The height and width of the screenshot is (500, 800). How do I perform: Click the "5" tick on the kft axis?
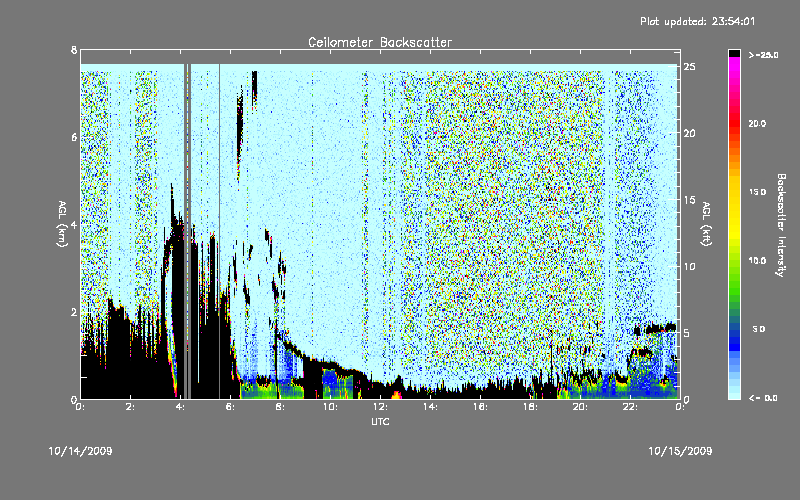pos(687,333)
